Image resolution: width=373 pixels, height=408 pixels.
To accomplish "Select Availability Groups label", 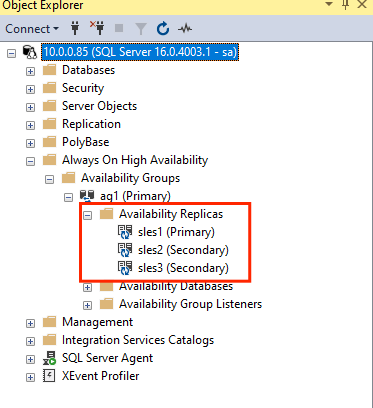I will [x=131, y=178].
